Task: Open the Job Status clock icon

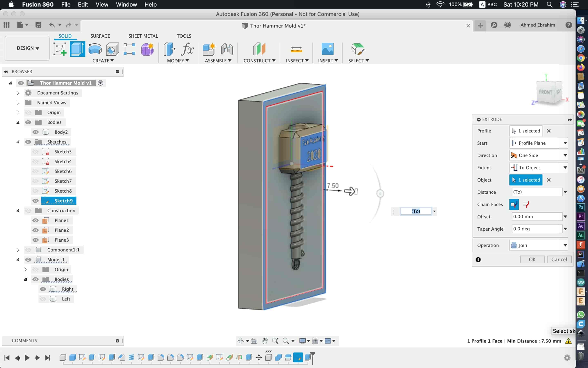Action: tap(507, 25)
